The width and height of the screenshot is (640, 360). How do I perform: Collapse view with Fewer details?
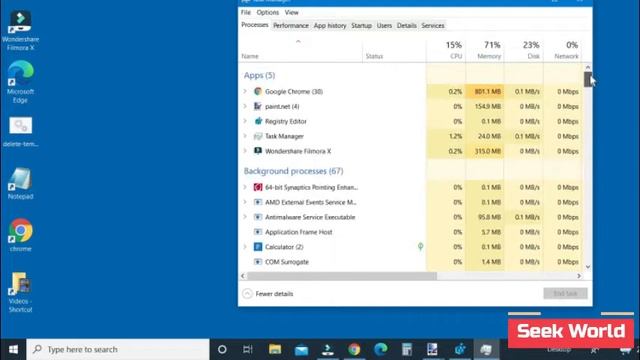click(x=268, y=293)
